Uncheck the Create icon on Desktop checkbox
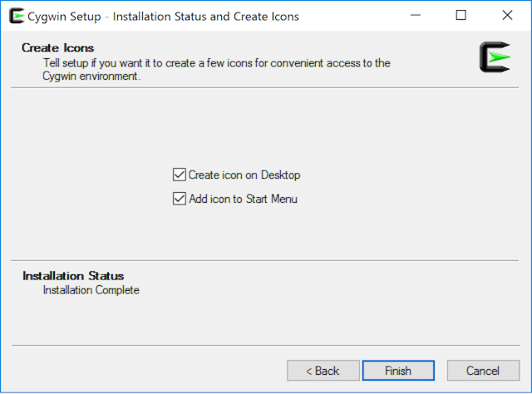The image size is (532, 394). [179, 175]
